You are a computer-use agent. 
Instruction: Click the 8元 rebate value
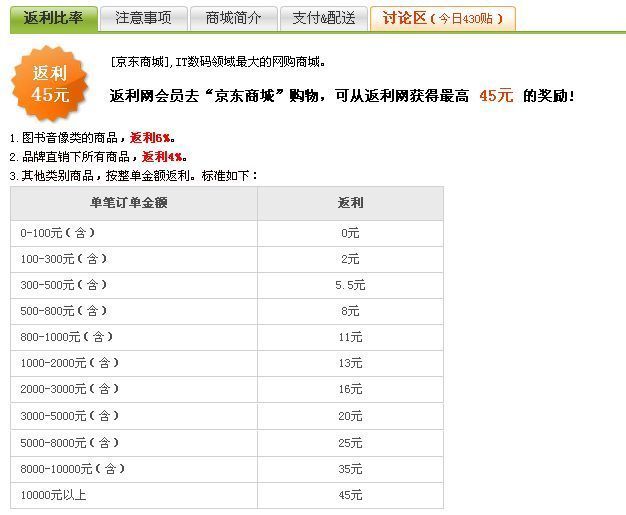[x=350, y=311]
